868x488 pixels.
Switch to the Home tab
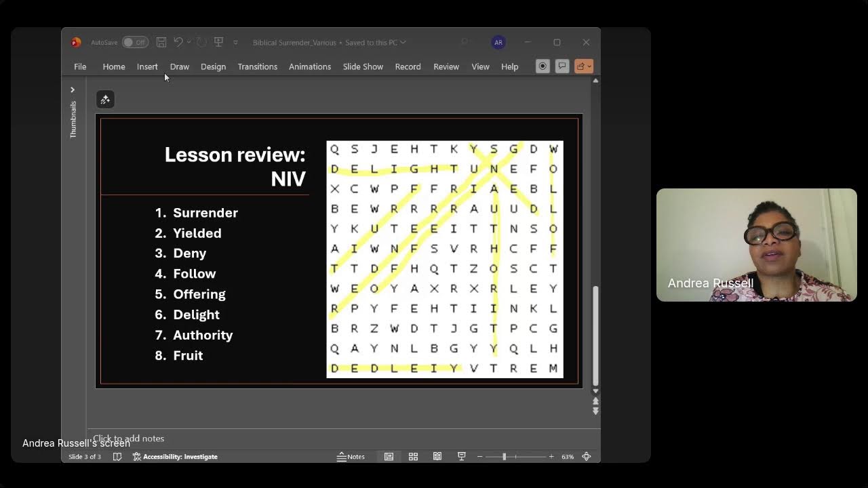tap(114, 66)
